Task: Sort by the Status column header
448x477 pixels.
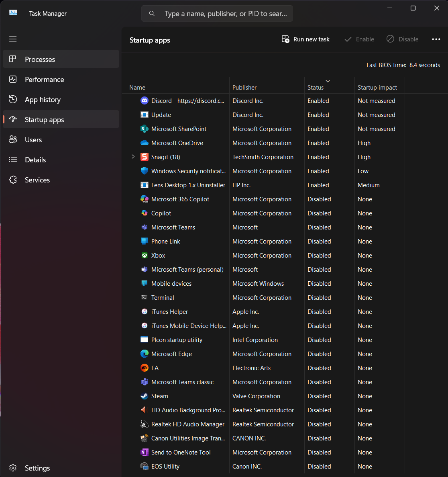Action: [x=316, y=88]
